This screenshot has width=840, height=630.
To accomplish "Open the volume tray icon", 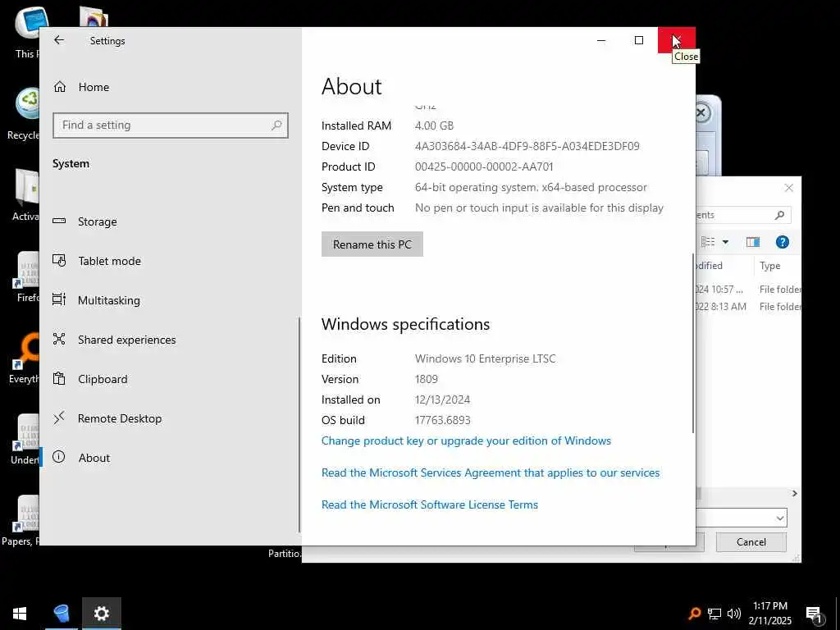I will click(x=734, y=614).
